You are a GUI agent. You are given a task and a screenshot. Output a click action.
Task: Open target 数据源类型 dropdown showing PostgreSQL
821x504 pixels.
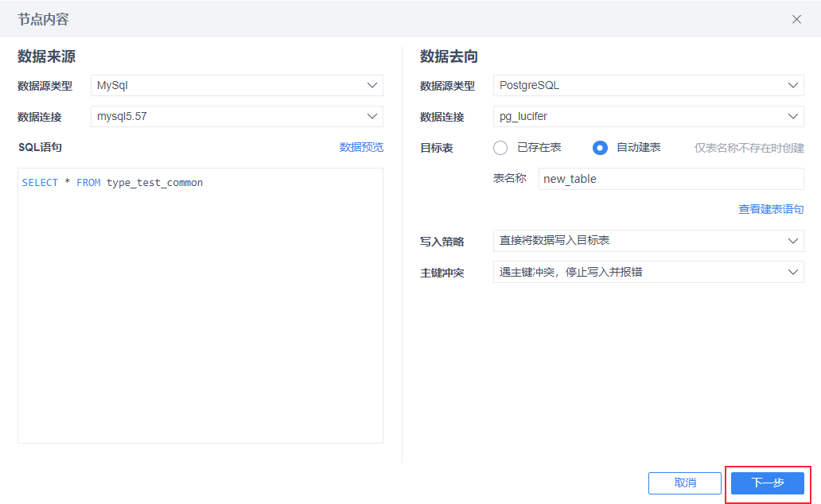pyautogui.click(x=648, y=85)
